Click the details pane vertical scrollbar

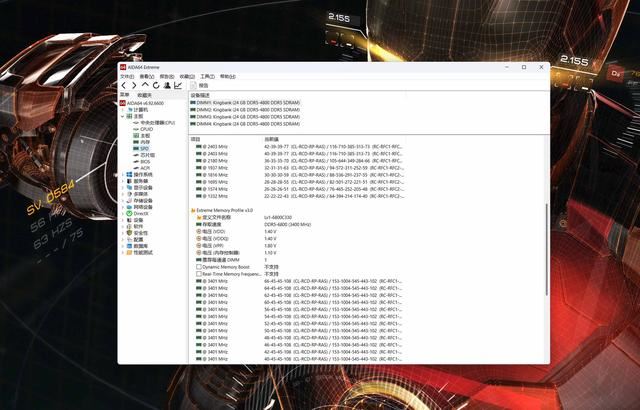pos(547,249)
